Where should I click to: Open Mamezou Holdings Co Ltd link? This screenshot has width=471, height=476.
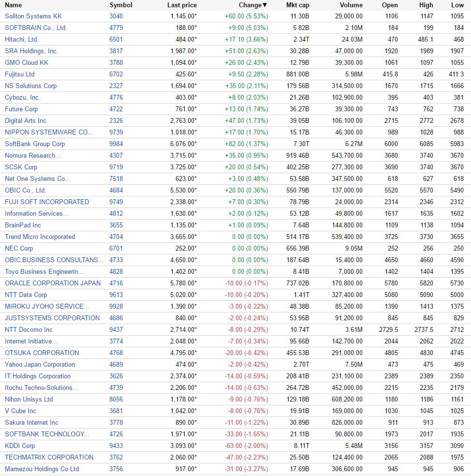pyautogui.click(x=42, y=469)
